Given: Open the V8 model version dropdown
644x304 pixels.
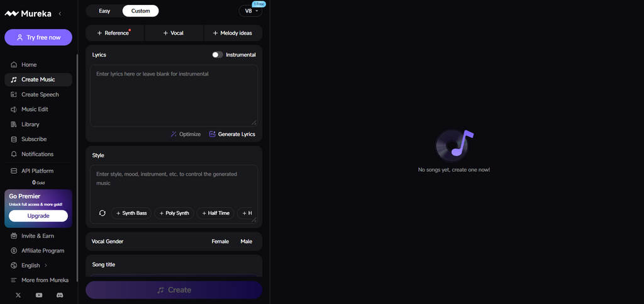Looking at the screenshot, I should click(250, 11).
